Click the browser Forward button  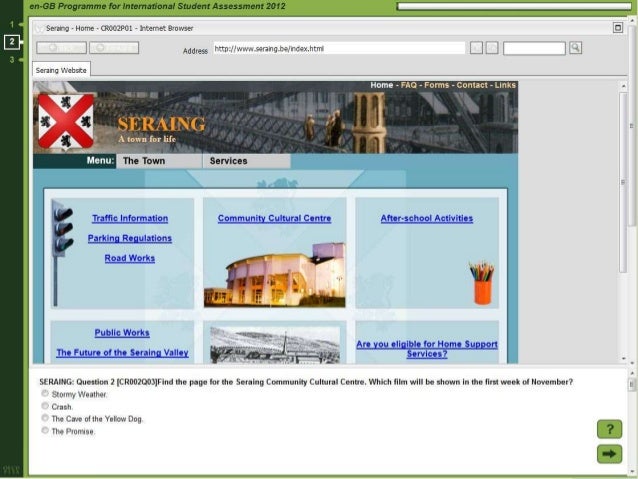coord(114,48)
